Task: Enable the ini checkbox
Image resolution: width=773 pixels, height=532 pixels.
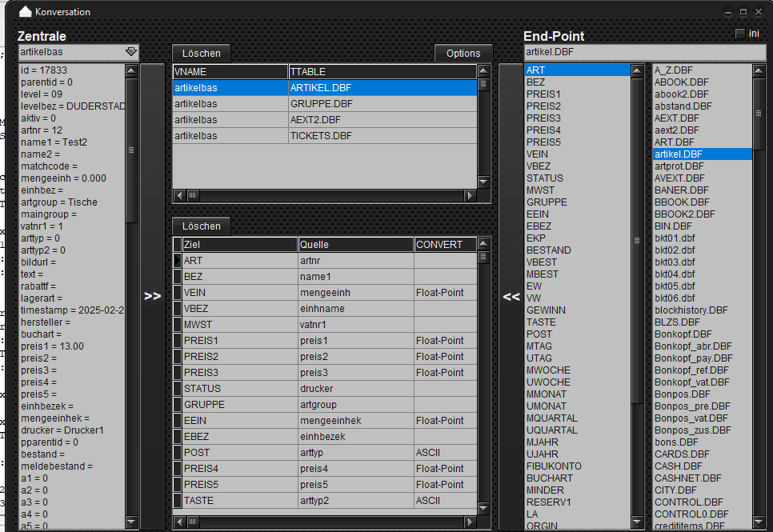Action: tap(739, 34)
